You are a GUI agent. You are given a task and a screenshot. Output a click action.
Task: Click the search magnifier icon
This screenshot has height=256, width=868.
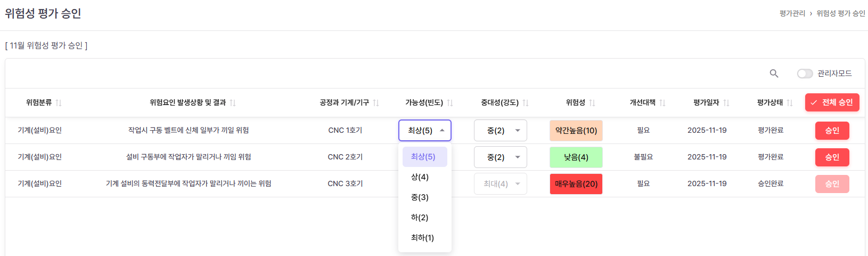pos(774,74)
